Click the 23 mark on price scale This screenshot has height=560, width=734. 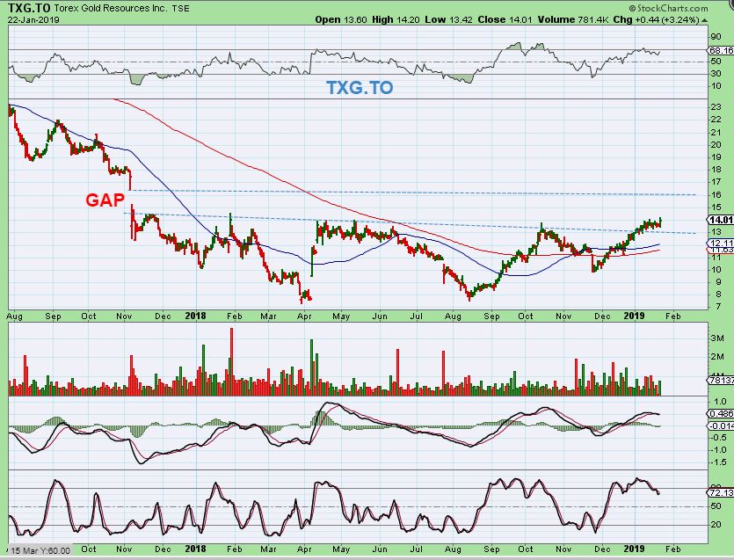tap(716, 107)
